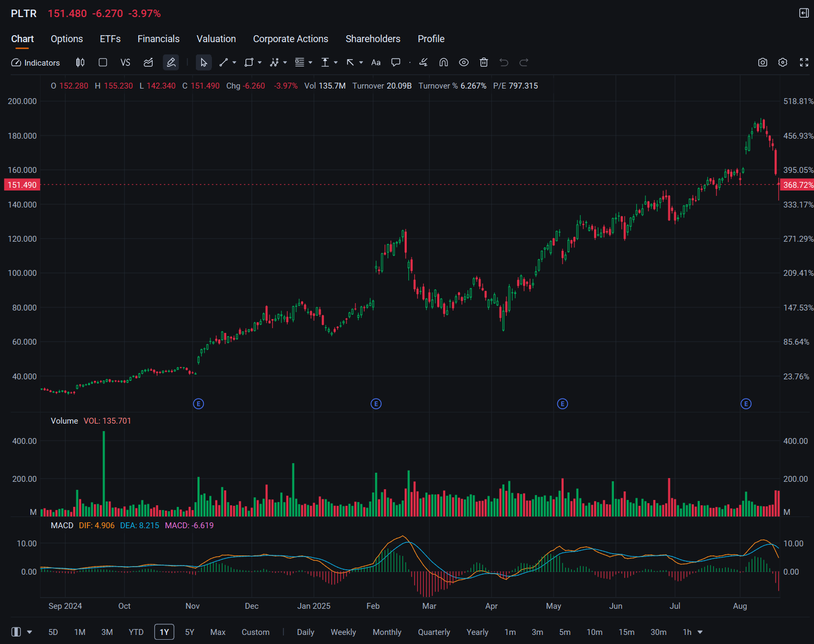The height and width of the screenshot is (644, 814).
Task: Switch interval to Yearly
Action: [477, 632]
